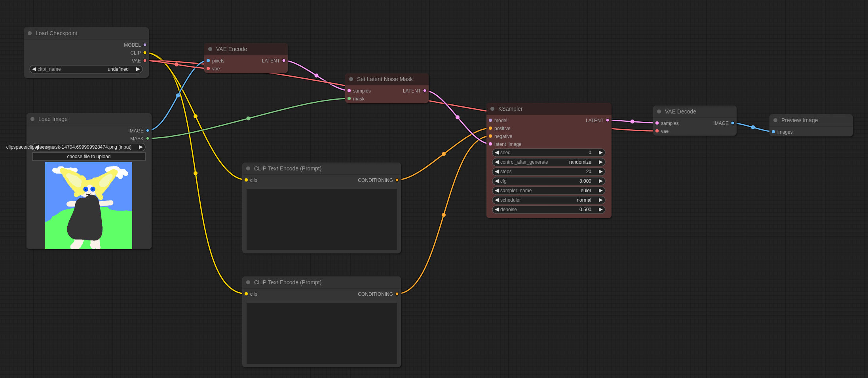Select the mask input port on Set Latent Noise Mask
This screenshot has width=868, height=378.
(349, 98)
